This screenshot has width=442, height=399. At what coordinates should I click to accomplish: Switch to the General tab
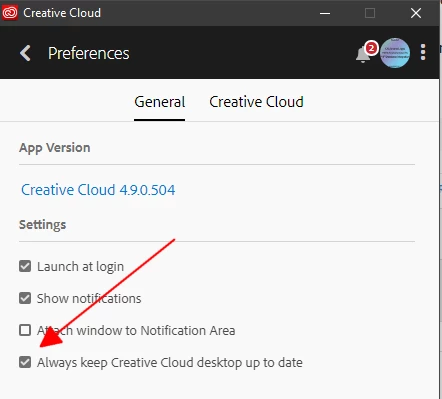[x=160, y=102]
